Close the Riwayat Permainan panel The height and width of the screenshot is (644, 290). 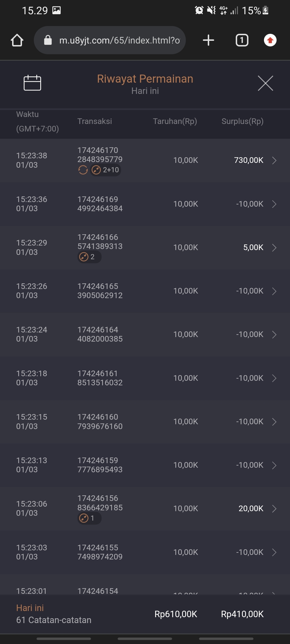pos(265,83)
